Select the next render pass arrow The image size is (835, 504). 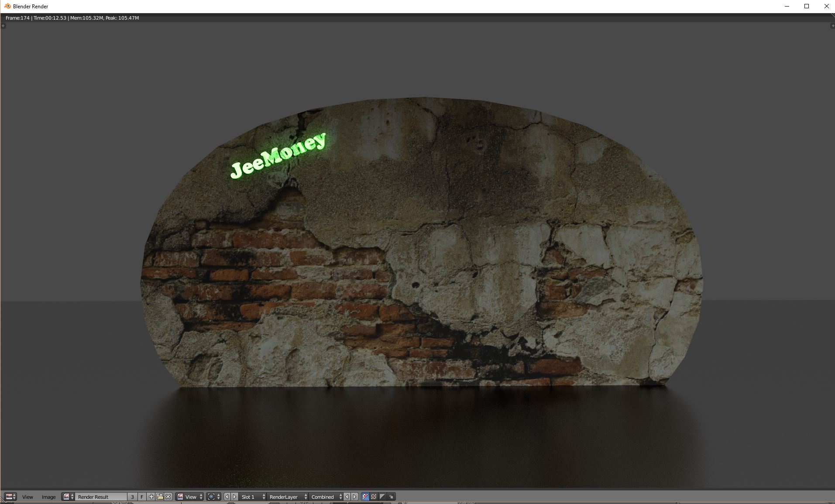tap(355, 497)
